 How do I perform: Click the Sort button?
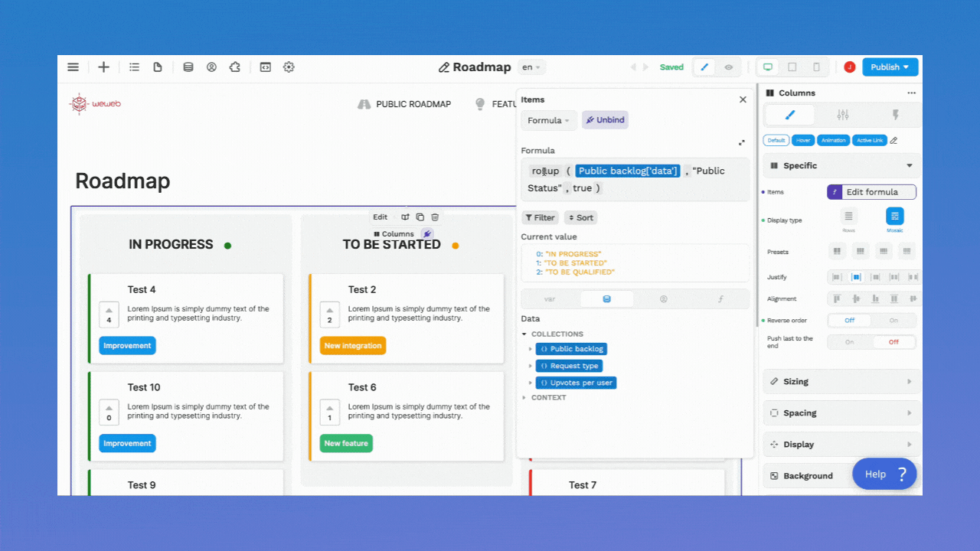[580, 218]
